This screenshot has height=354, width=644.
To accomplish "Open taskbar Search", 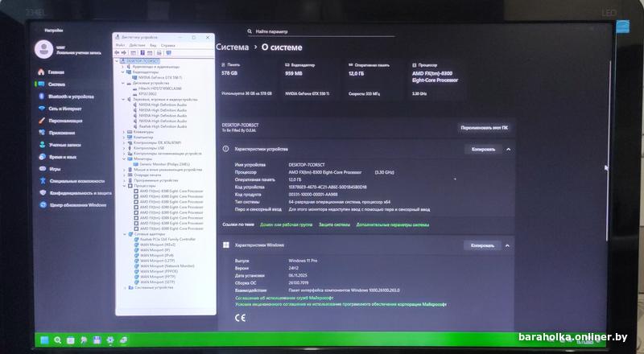I will (57, 340).
